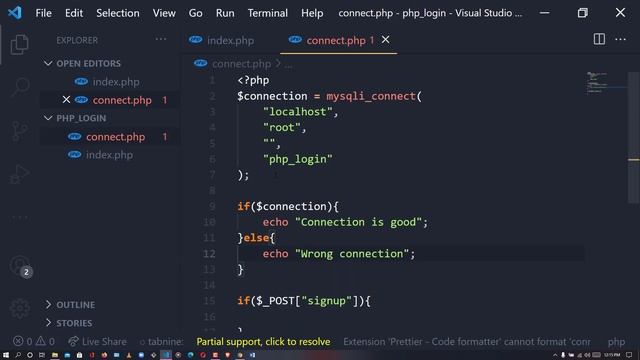Click the "signup" string on line 15
640x360 pixels.
click(326, 301)
